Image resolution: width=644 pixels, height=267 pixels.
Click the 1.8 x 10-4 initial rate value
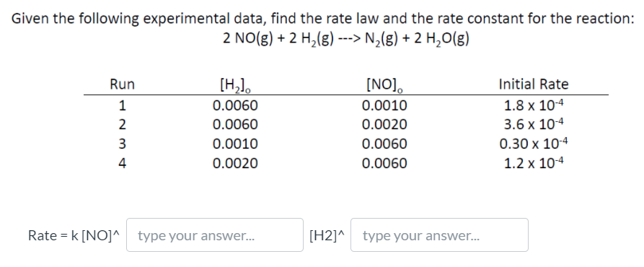(x=534, y=105)
